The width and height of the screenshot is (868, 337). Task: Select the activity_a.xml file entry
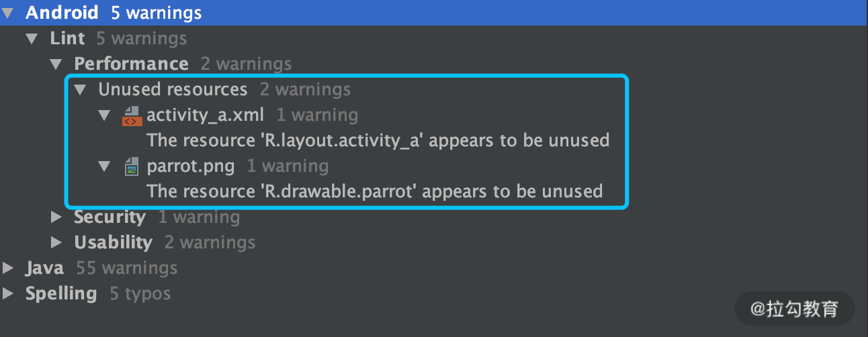click(x=252, y=115)
